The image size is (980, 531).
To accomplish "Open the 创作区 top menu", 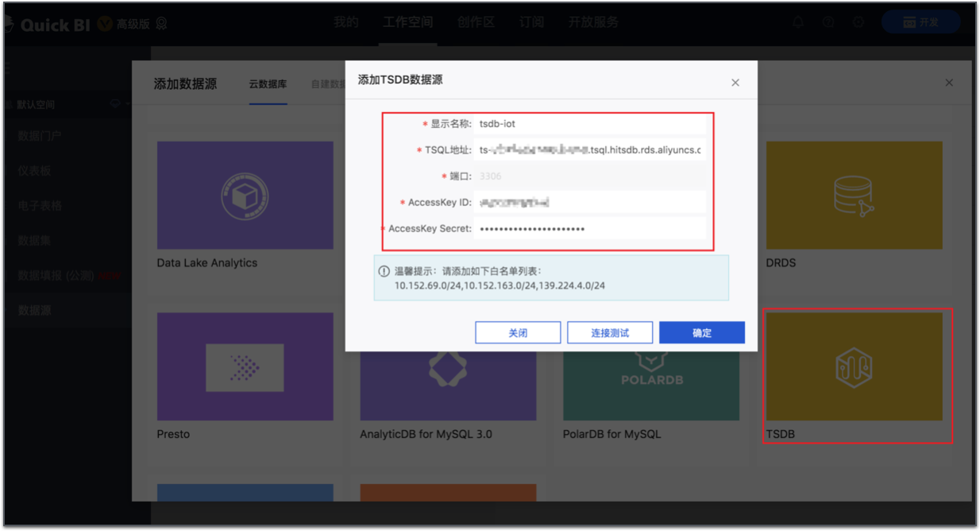I will [x=476, y=22].
